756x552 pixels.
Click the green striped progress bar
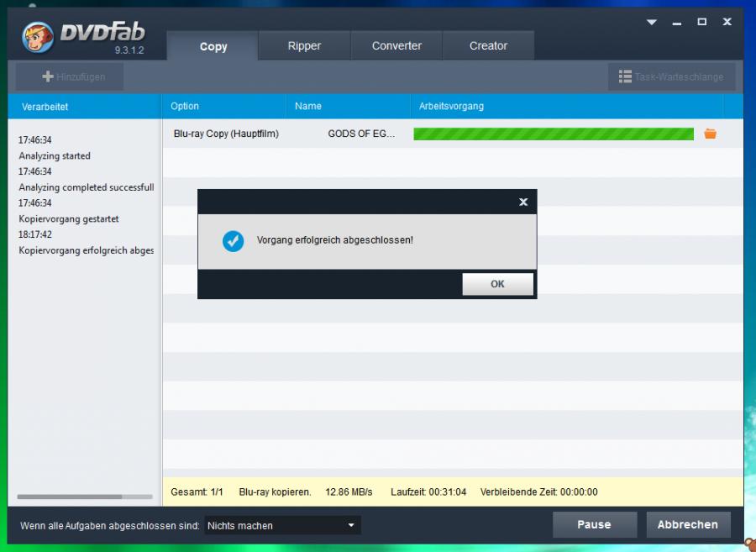[554, 134]
